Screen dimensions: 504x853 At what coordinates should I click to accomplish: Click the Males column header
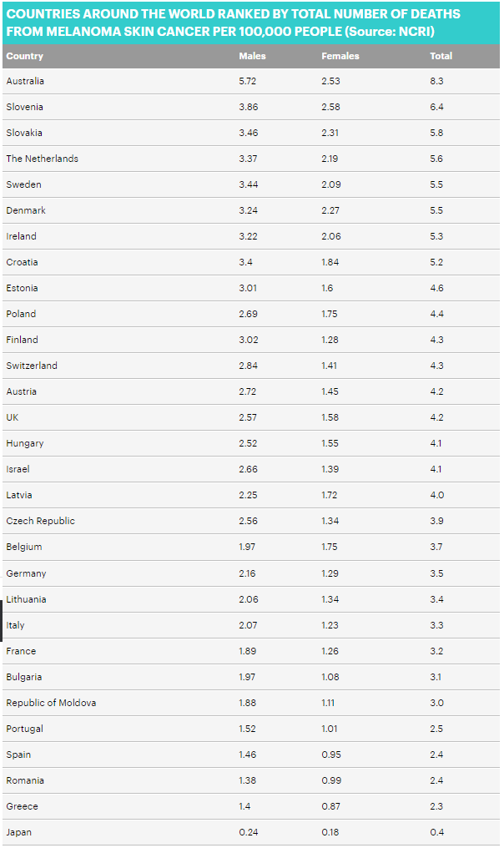(252, 56)
